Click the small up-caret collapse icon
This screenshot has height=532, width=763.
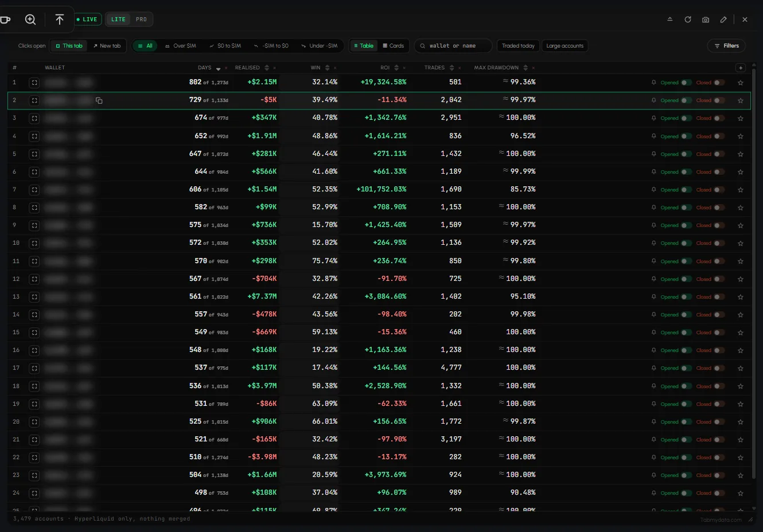pyautogui.click(x=669, y=19)
